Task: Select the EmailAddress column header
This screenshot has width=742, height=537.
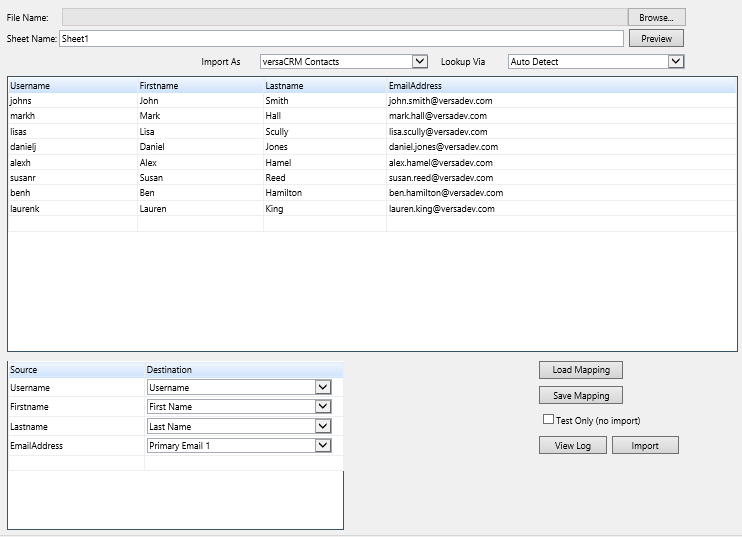Action: point(562,86)
